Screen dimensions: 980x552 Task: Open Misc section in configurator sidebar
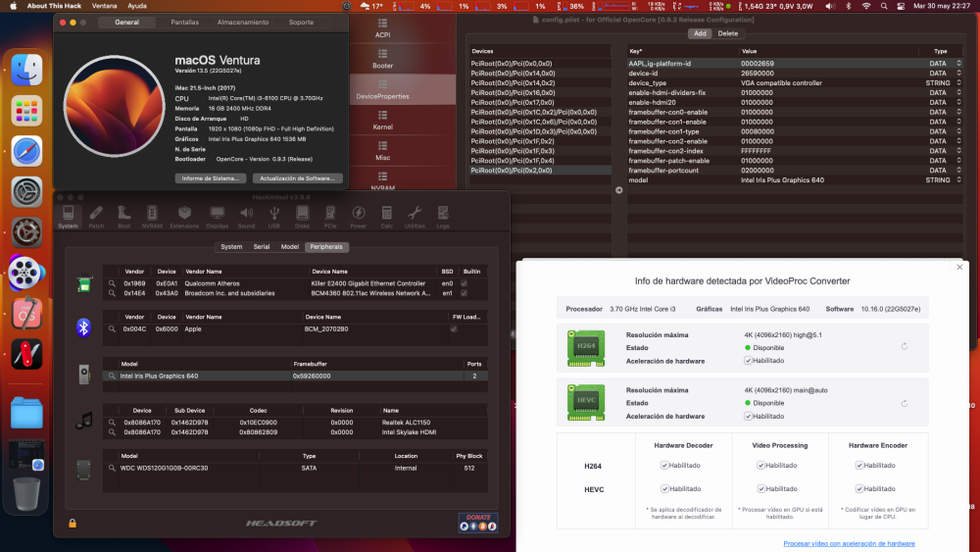point(382,151)
